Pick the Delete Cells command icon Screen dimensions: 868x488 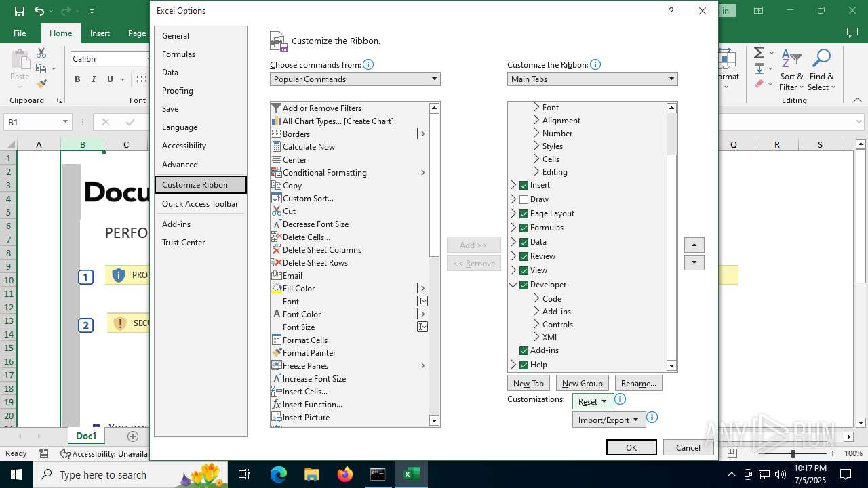coord(276,237)
